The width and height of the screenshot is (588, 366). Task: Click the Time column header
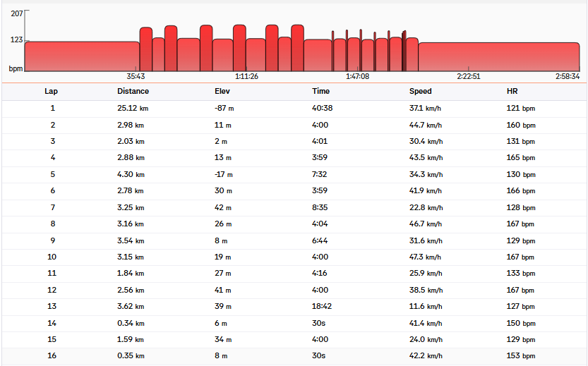[320, 91]
